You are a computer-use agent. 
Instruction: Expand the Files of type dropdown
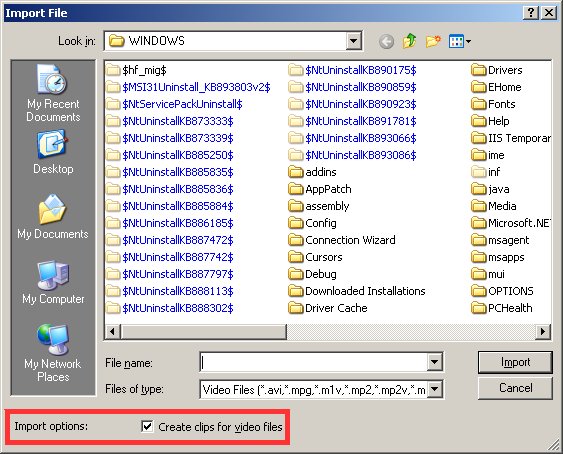pos(434,389)
